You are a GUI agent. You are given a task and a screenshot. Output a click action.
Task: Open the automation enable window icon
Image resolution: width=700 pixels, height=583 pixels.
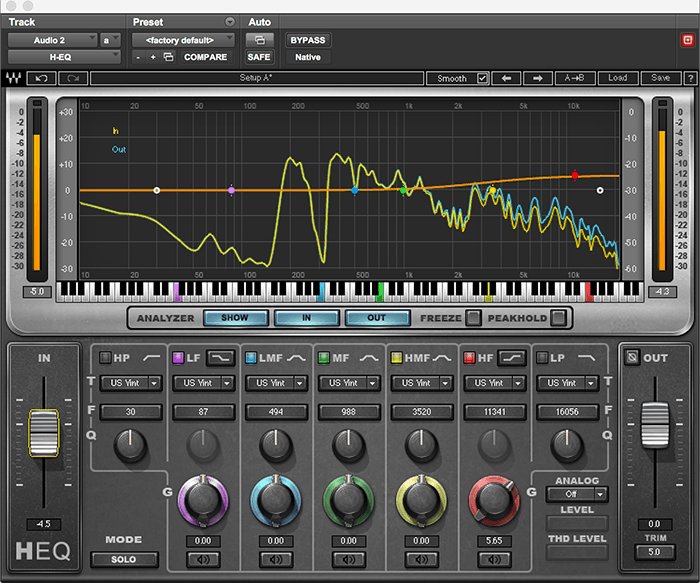[x=259, y=40]
